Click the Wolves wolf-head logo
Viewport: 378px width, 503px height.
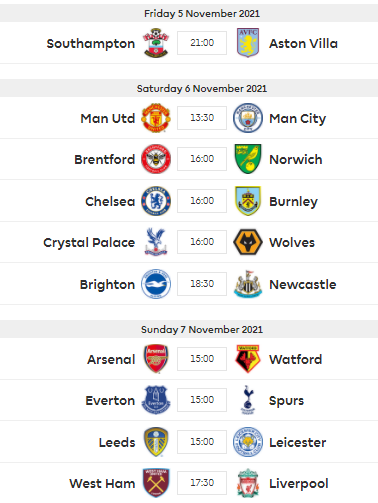[x=248, y=242]
